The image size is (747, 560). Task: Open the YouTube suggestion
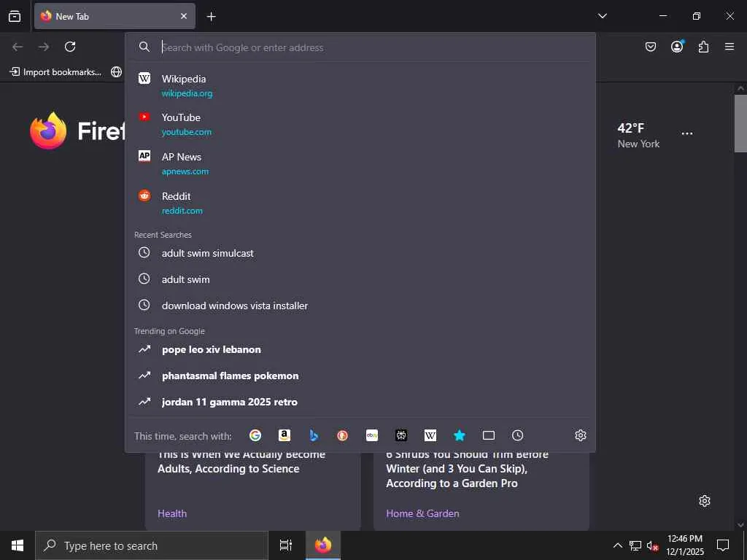tap(360, 124)
